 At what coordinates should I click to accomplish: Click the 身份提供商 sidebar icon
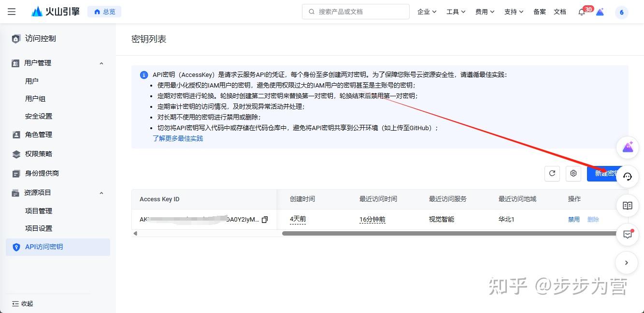click(16, 174)
